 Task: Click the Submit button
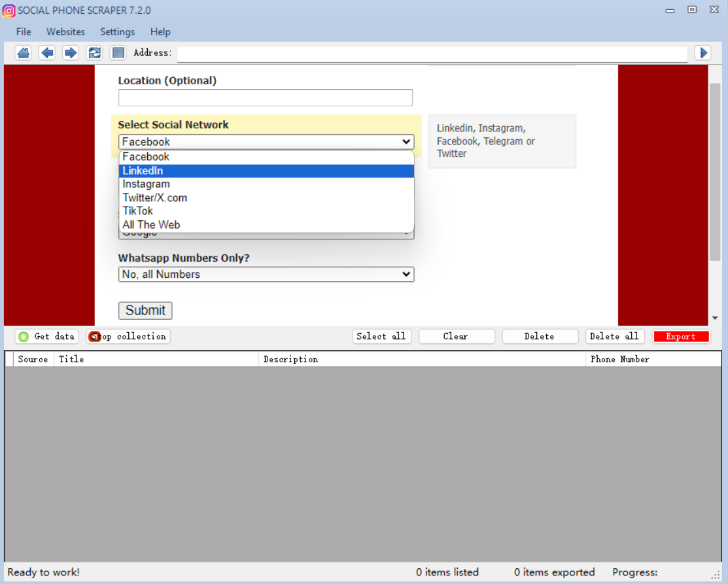[145, 311]
